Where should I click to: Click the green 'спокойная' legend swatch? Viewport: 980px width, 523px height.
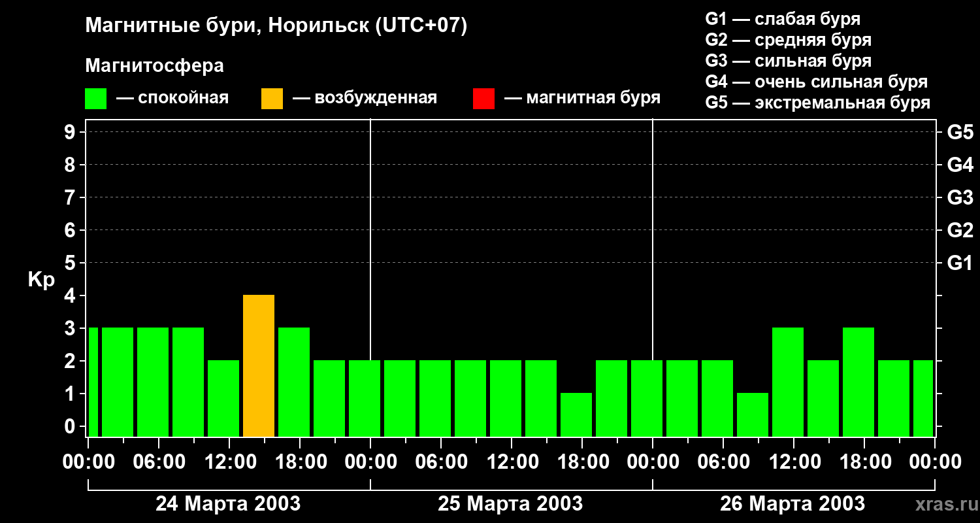point(95,99)
